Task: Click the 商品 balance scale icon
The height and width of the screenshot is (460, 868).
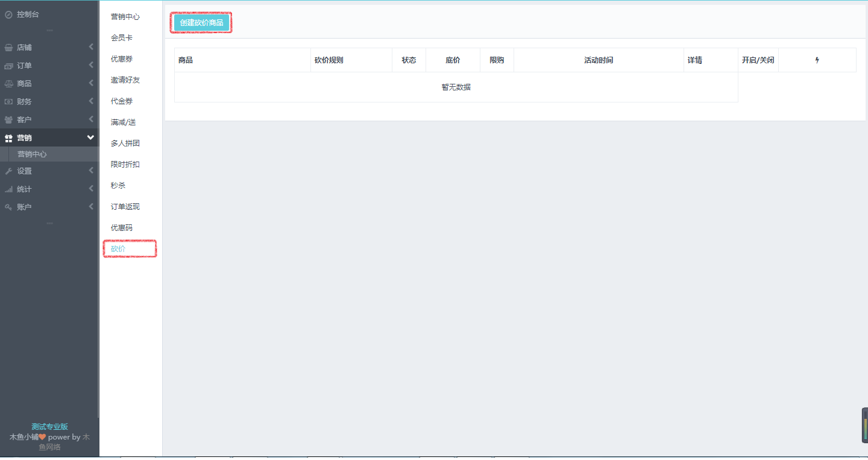Action: (8, 84)
